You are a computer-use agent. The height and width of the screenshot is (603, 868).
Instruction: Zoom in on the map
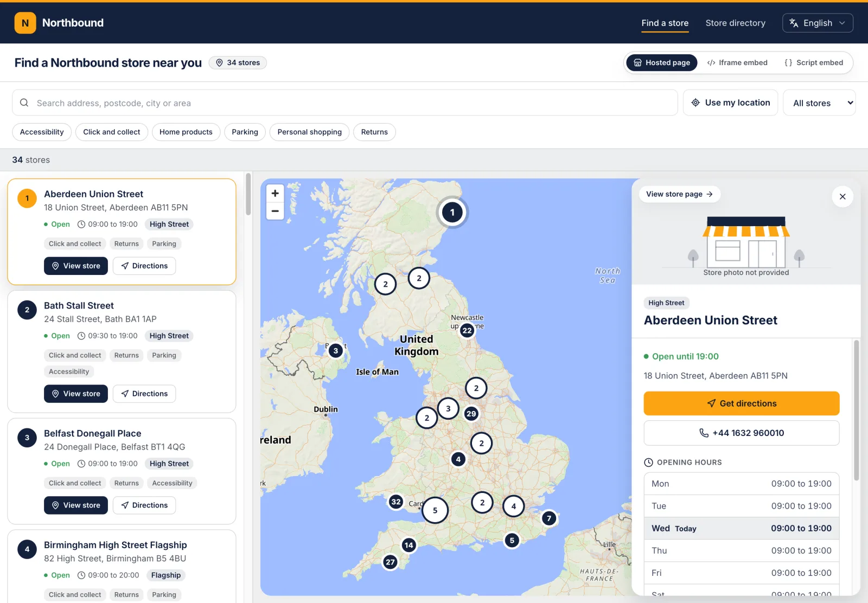tap(275, 194)
